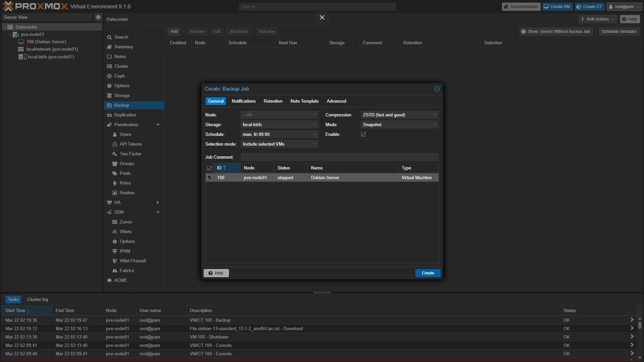Open the Server View settings gear
The width and height of the screenshot is (644, 362).
click(98, 17)
